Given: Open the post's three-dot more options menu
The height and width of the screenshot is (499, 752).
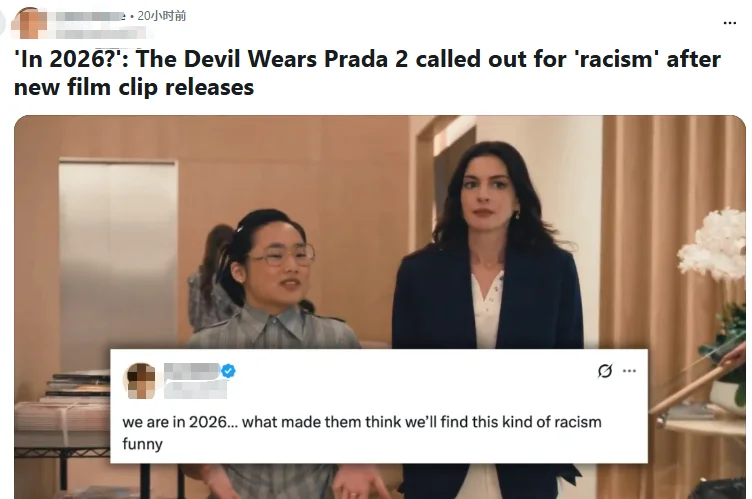Looking at the screenshot, I should coord(729,23).
